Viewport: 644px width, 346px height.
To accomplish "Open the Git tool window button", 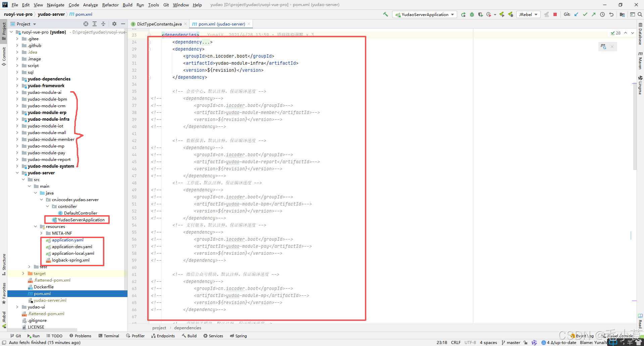I will point(15,336).
